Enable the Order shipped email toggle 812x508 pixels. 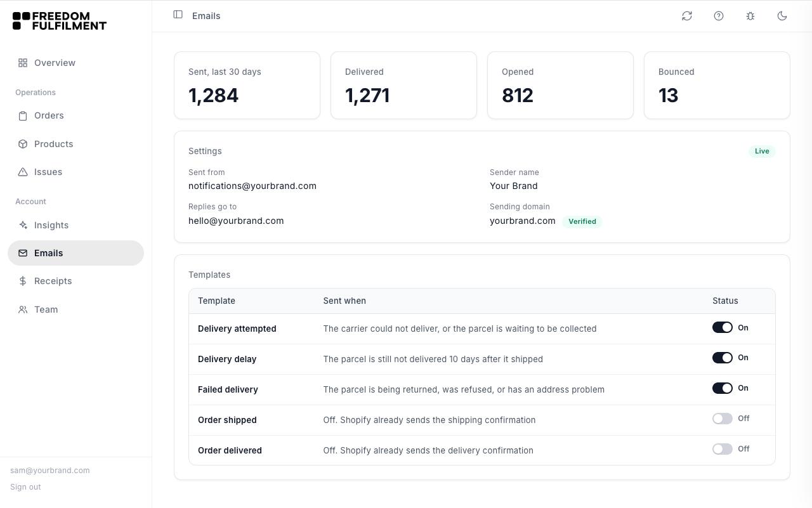tap(723, 419)
